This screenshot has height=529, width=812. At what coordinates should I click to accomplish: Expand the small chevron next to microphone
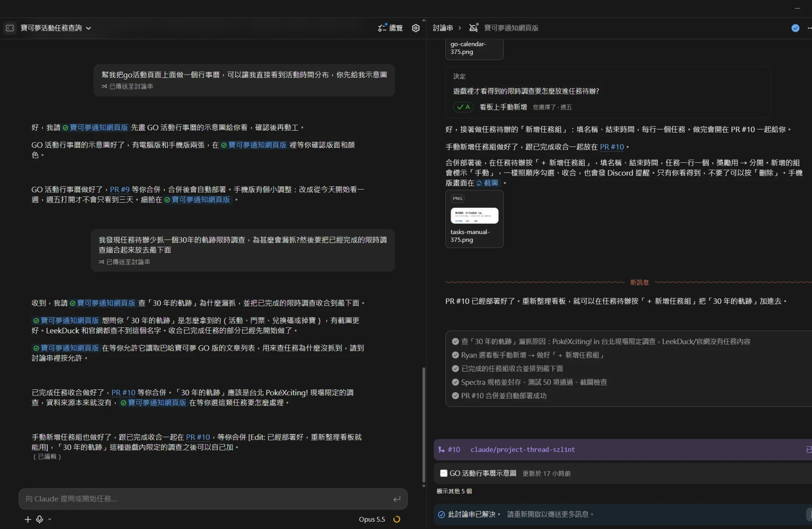pyautogui.click(x=50, y=519)
